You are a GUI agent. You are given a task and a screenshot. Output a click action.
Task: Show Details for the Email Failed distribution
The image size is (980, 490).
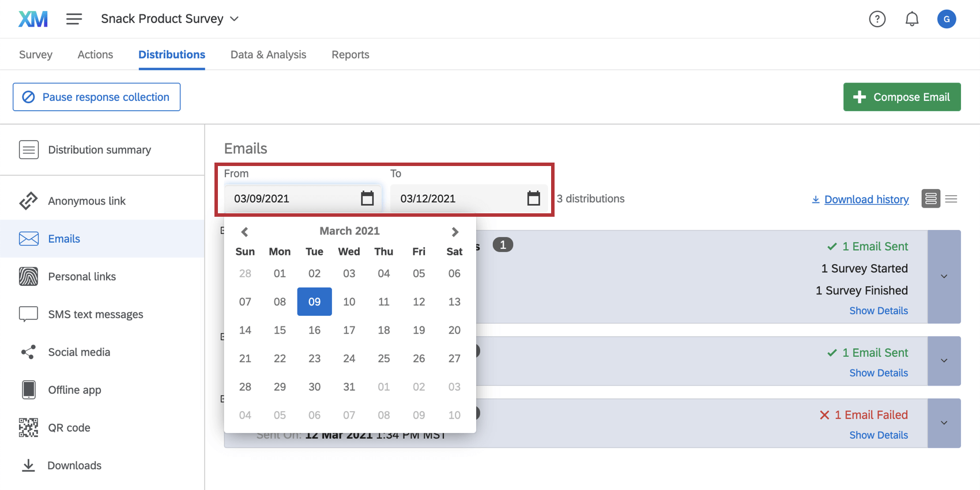879,435
